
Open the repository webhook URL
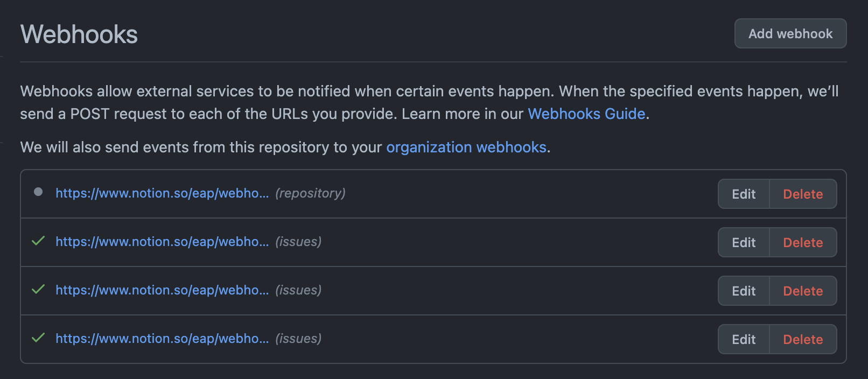pos(162,193)
